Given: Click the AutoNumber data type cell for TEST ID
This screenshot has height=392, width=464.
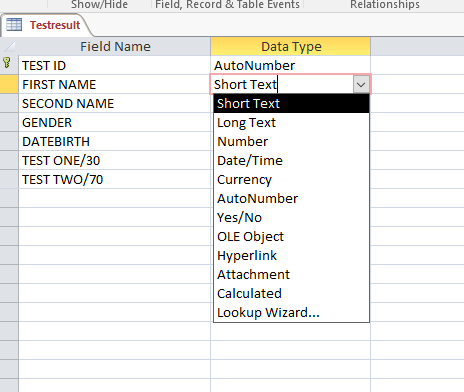Looking at the screenshot, I should pyautogui.click(x=291, y=65).
